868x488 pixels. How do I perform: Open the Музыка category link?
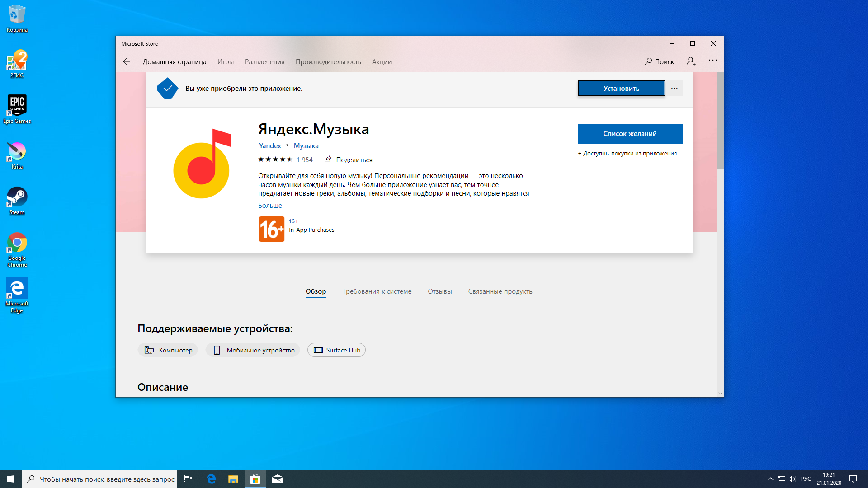pos(306,145)
